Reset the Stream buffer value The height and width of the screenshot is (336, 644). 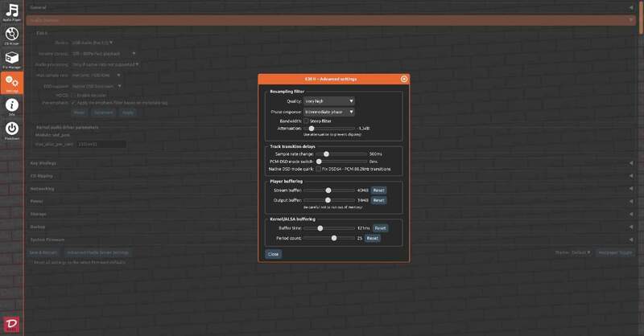(378, 191)
